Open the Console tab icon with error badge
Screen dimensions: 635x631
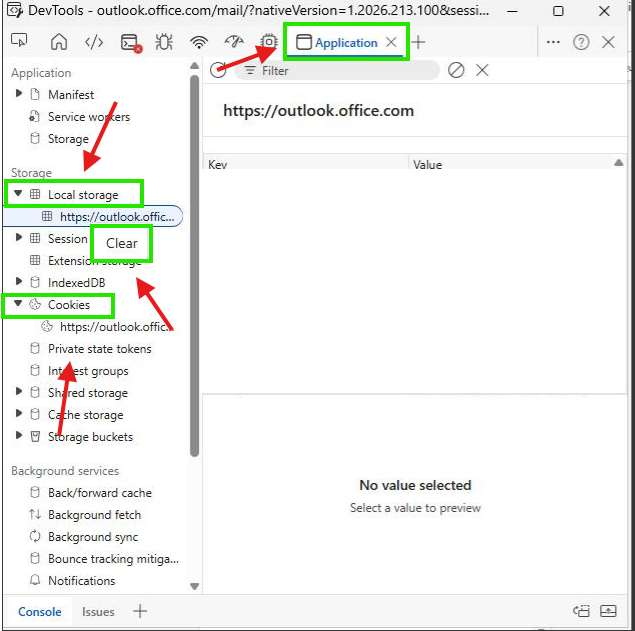coord(131,43)
